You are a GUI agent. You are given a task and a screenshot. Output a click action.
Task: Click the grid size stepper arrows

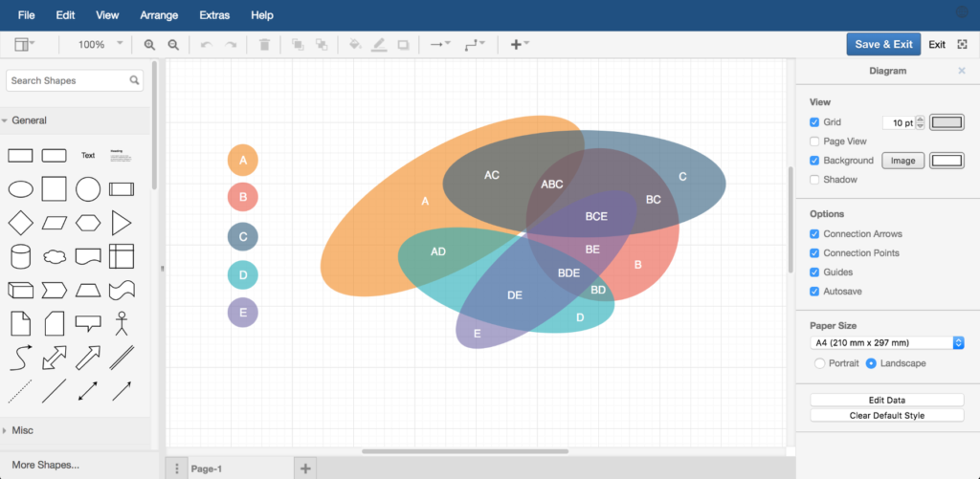click(920, 123)
